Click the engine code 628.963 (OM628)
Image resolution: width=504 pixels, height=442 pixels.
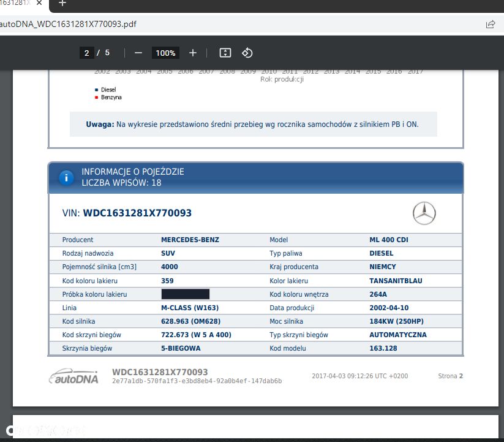pyautogui.click(x=190, y=321)
